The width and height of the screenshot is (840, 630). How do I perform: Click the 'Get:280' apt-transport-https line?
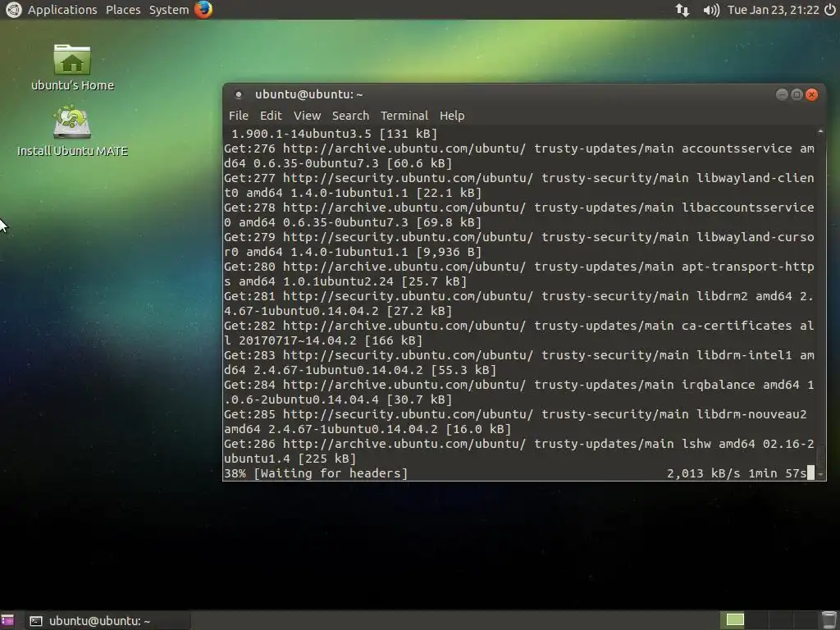tap(519, 274)
